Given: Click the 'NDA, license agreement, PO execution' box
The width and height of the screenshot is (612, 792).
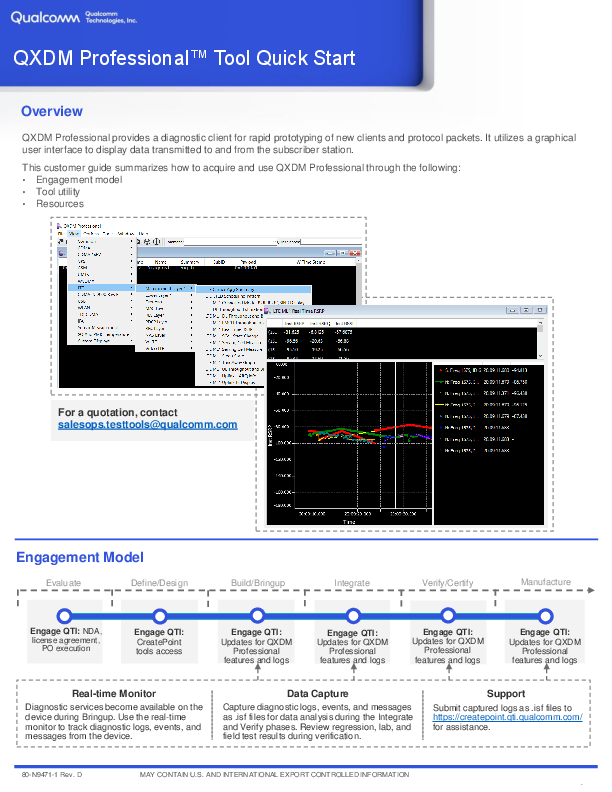Looking at the screenshot, I should click(65, 631).
